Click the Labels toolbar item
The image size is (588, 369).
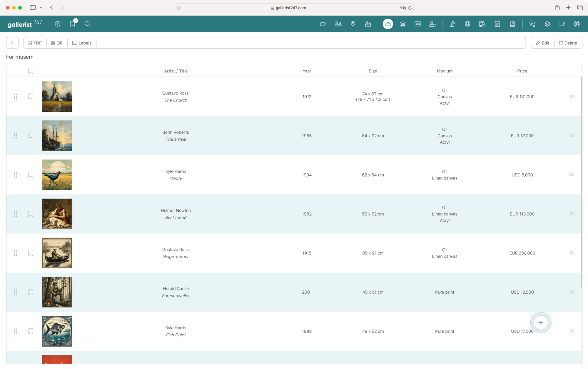pyautogui.click(x=82, y=43)
